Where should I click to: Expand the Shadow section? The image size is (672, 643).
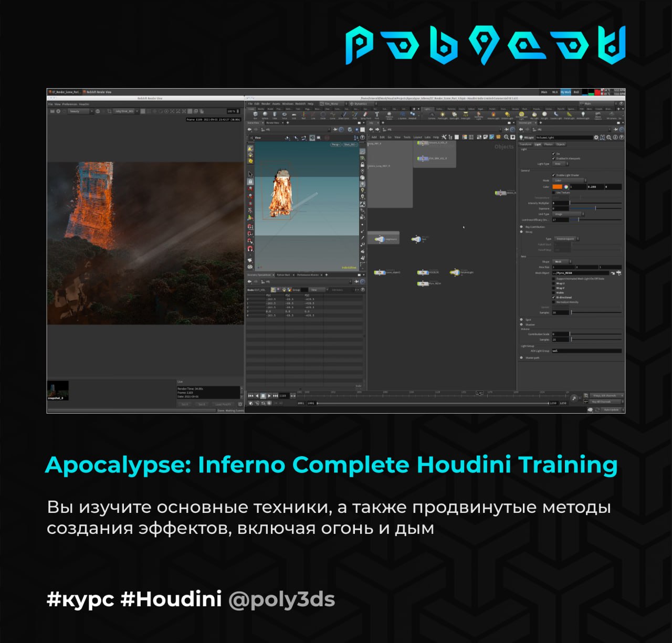(x=521, y=324)
